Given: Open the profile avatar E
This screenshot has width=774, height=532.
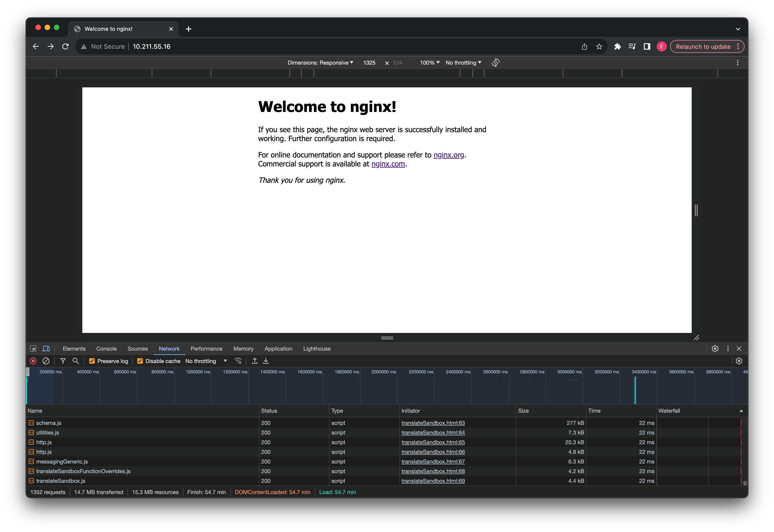Looking at the screenshot, I should [x=661, y=47].
